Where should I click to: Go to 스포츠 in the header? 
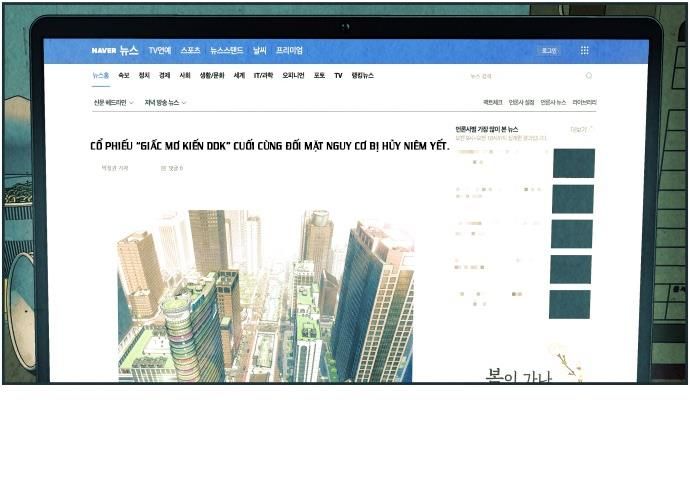click(190, 50)
